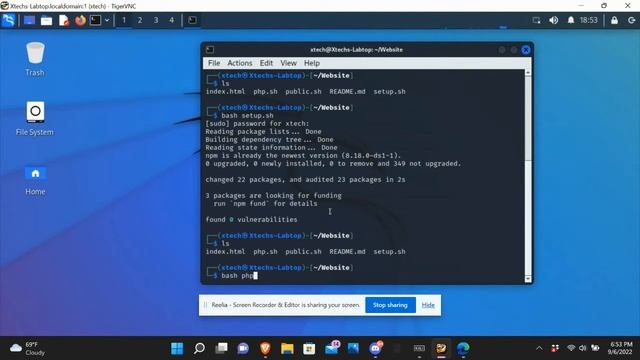Open the Trash desktop icon
Viewport: 640px width, 360px height.
click(35, 59)
